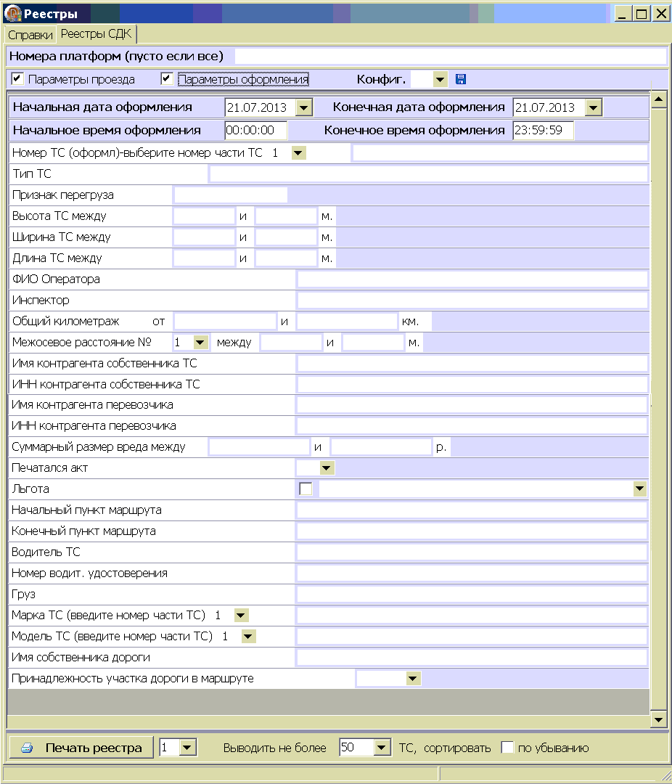
Task: Click the Печать реестра printer button
Action: tap(81, 748)
